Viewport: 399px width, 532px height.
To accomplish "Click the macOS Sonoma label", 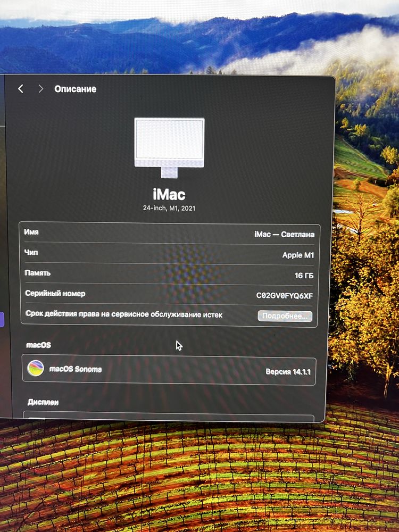I will pos(76,369).
